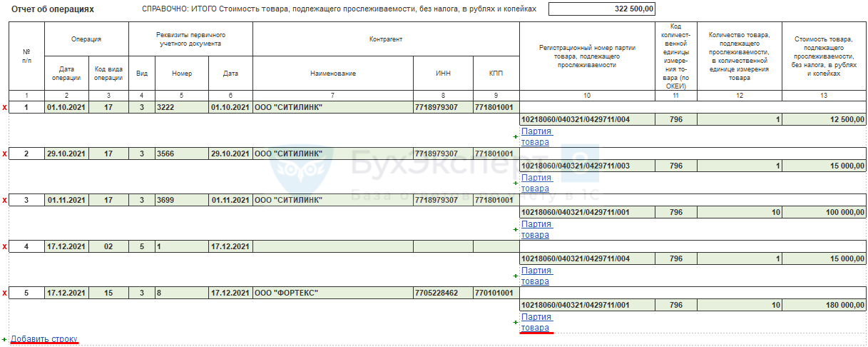This screenshot has width=868, height=347.
Task: Click the 'Добавить строку' link
Action: 44,338
